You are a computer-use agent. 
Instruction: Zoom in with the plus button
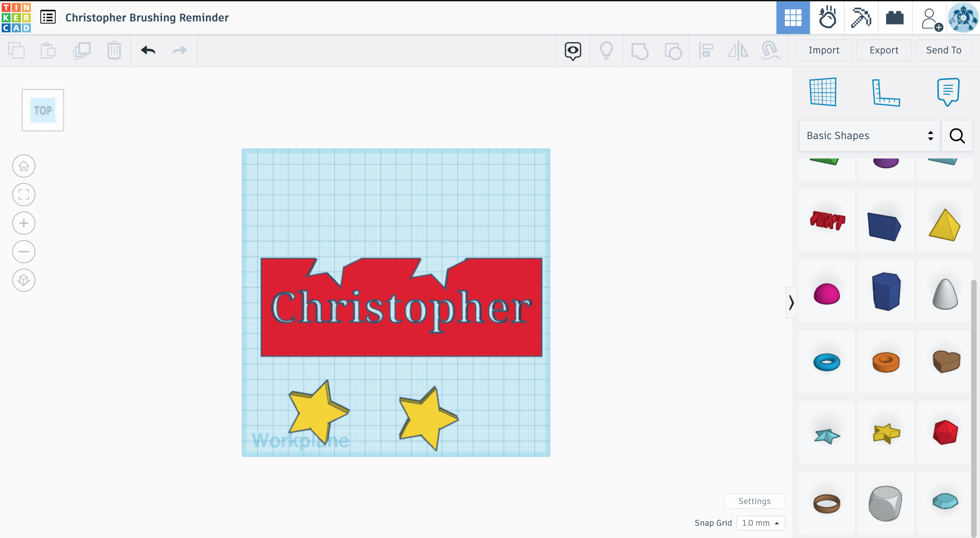click(23, 223)
